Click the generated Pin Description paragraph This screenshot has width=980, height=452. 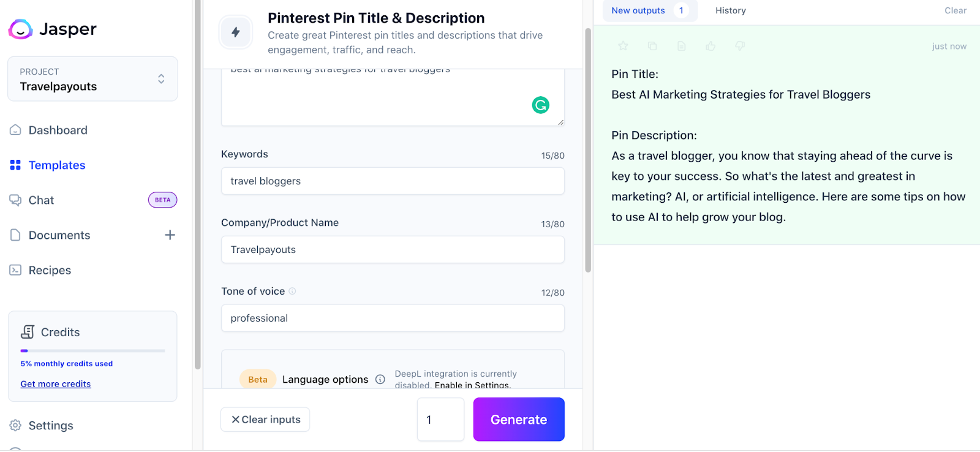tap(788, 186)
